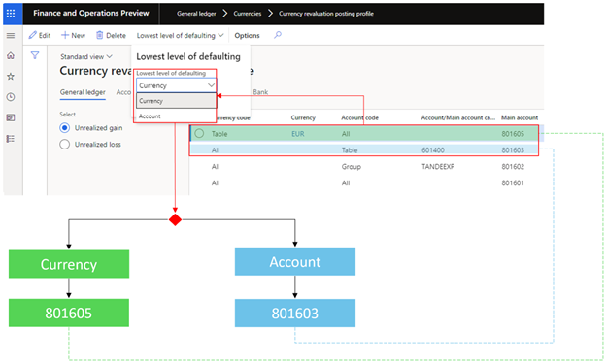Click main account cell 801603
The image size is (606, 364).
point(513,149)
